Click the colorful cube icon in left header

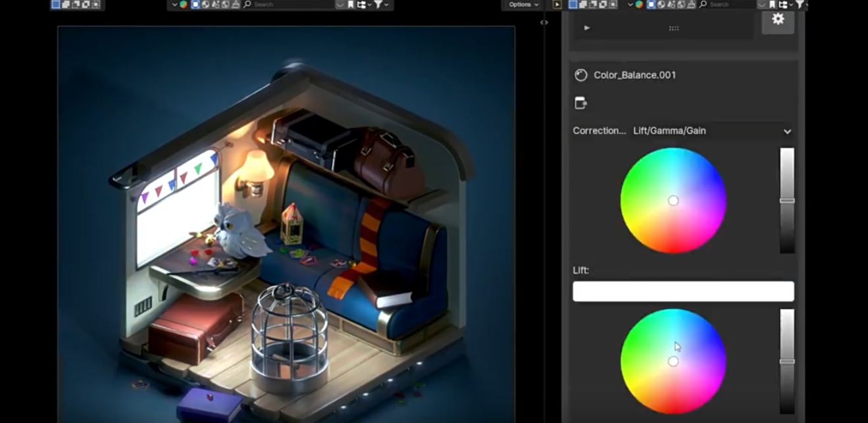point(184,5)
